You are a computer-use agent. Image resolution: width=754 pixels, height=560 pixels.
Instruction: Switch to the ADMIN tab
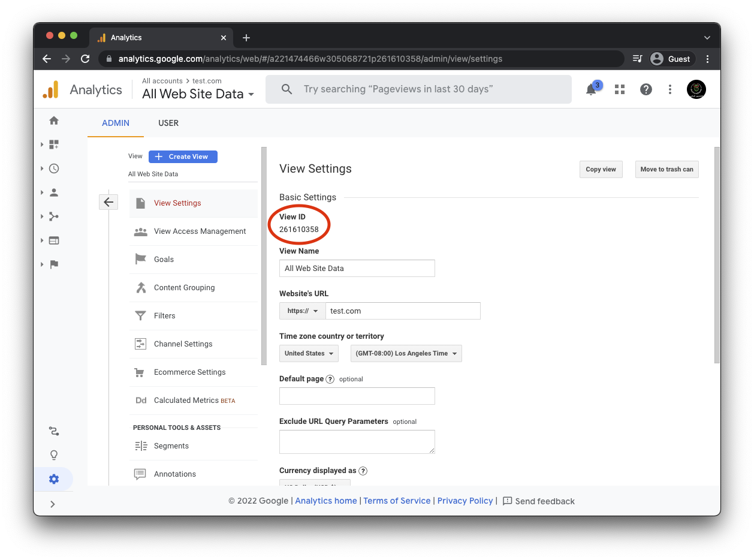click(x=116, y=123)
